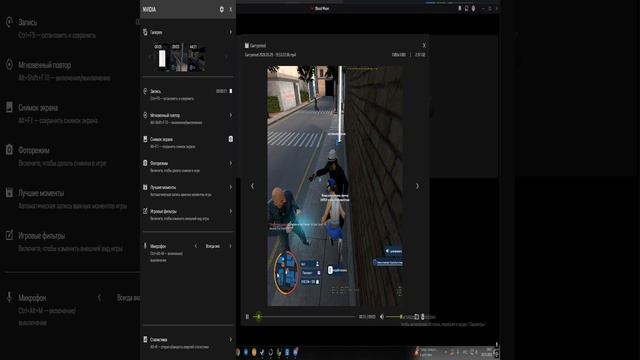
Task: Take a screenshot with the camera button
Action: (x=231, y=139)
